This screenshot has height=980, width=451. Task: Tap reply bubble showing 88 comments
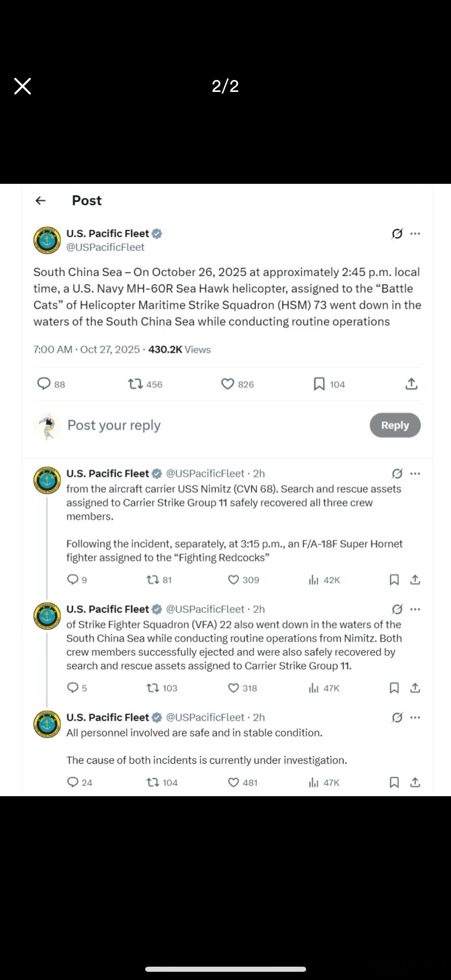(44, 384)
